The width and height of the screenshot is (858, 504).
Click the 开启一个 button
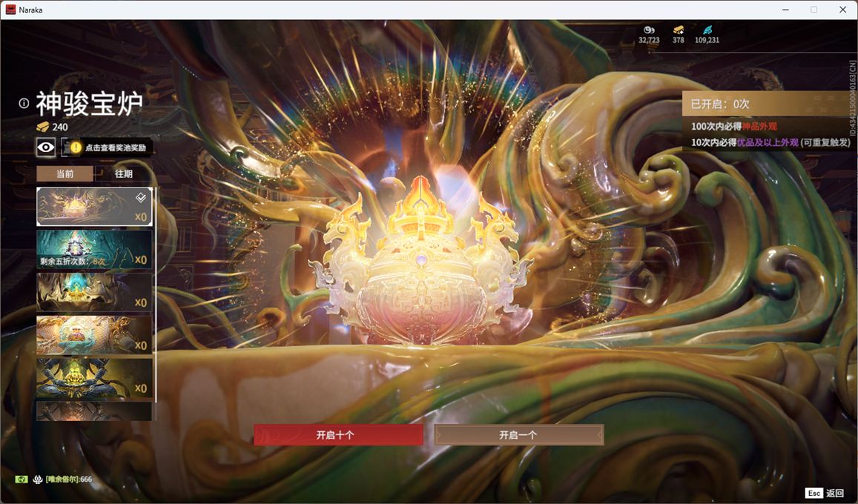[519, 435]
